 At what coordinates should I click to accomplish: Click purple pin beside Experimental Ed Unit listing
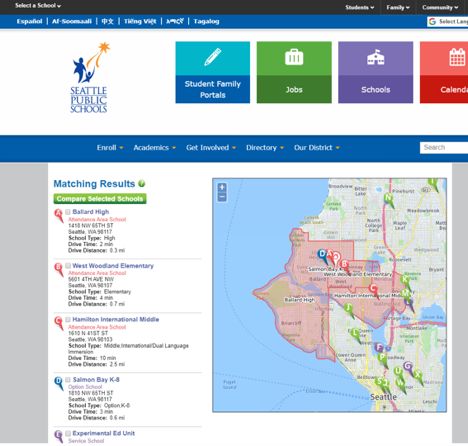(59, 436)
